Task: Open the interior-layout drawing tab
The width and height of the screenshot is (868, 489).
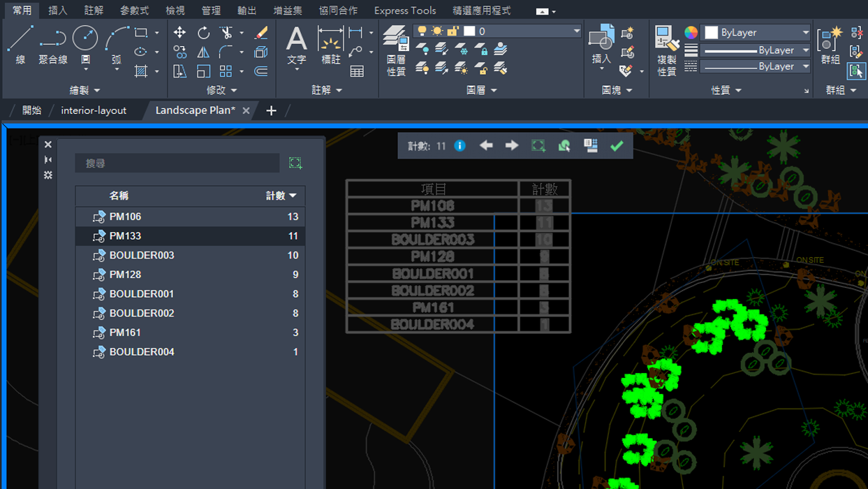Action: pos(94,110)
